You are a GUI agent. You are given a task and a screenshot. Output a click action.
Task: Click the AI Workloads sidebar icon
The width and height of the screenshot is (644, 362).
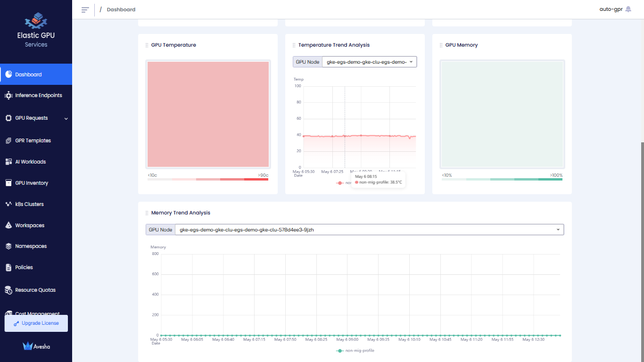8,162
